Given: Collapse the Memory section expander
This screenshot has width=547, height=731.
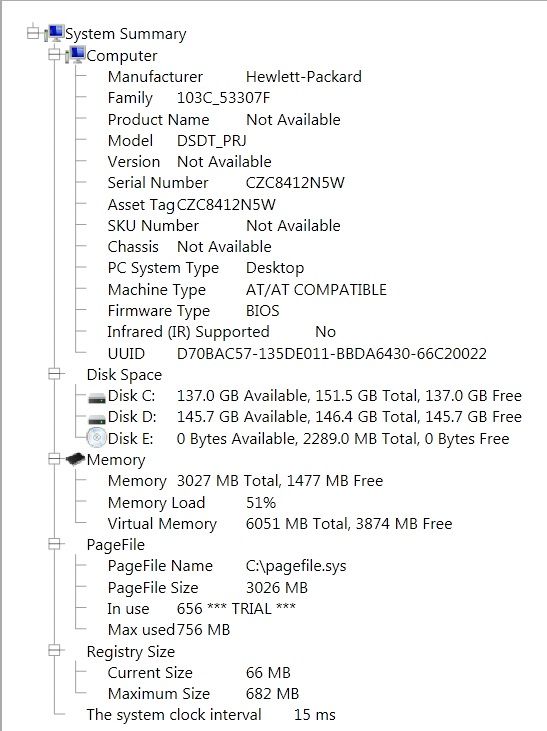Looking at the screenshot, I should (x=54, y=459).
